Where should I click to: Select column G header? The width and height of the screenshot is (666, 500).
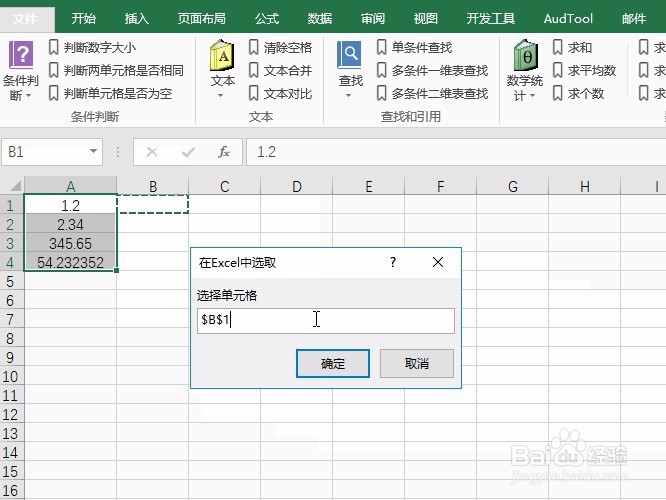pyautogui.click(x=513, y=186)
